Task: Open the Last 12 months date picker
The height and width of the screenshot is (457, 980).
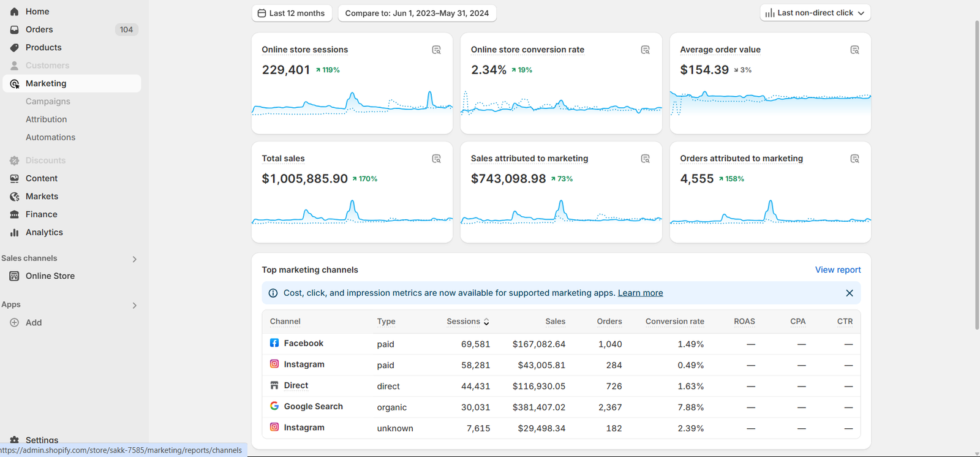Action: pos(292,13)
